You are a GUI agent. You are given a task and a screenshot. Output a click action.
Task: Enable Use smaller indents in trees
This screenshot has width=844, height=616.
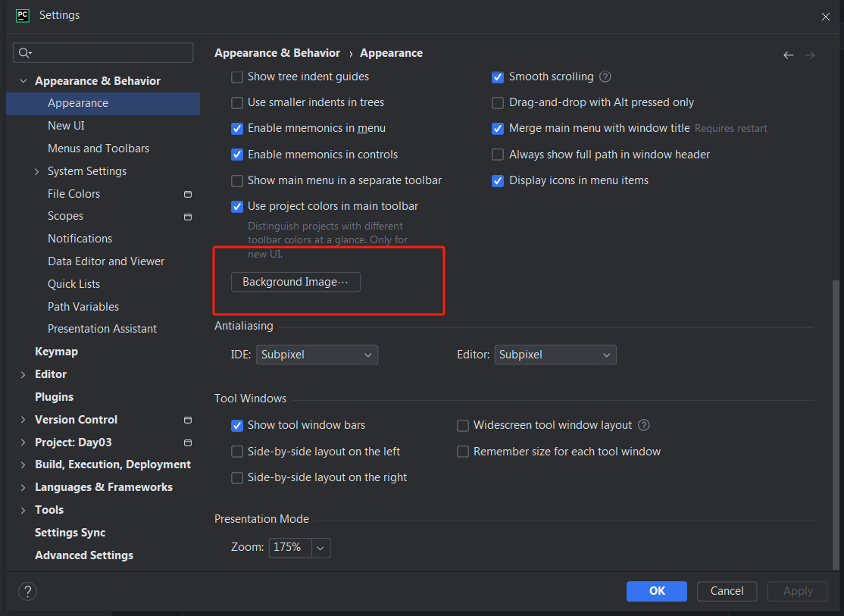point(237,102)
